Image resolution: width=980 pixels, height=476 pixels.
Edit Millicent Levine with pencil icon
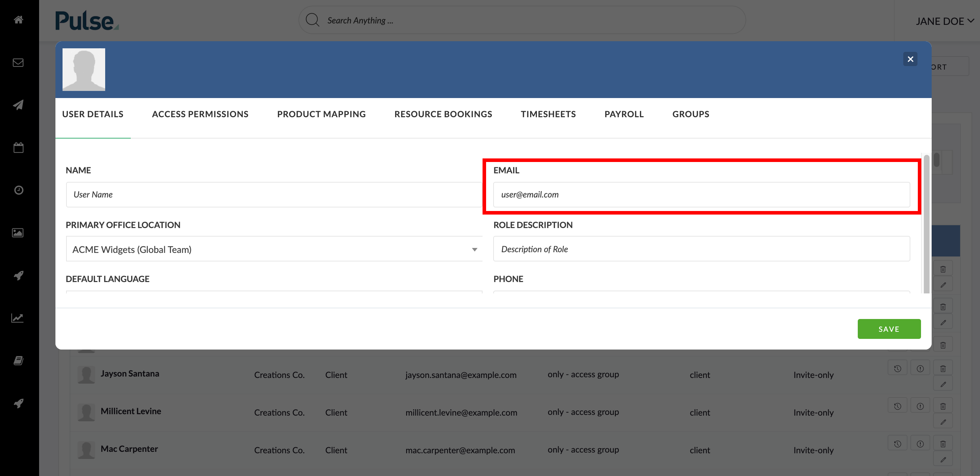(x=943, y=422)
